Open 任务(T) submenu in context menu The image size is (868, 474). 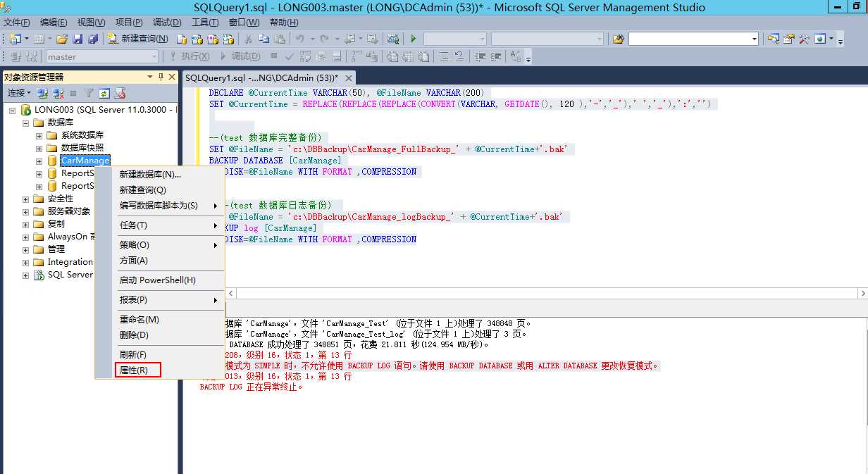click(x=160, y=225)
